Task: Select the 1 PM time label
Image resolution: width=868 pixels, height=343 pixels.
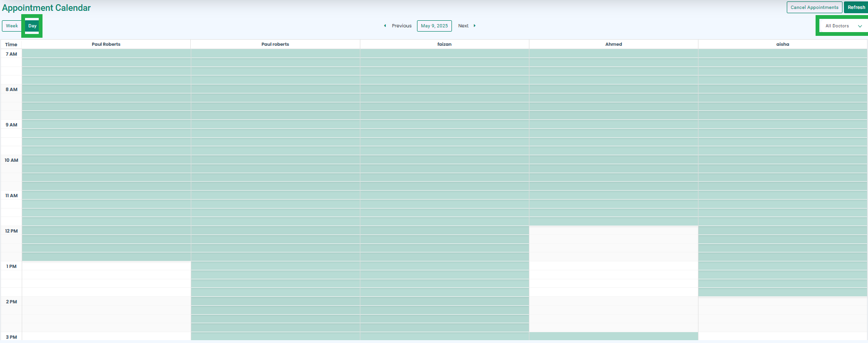Action: [11, 267]
